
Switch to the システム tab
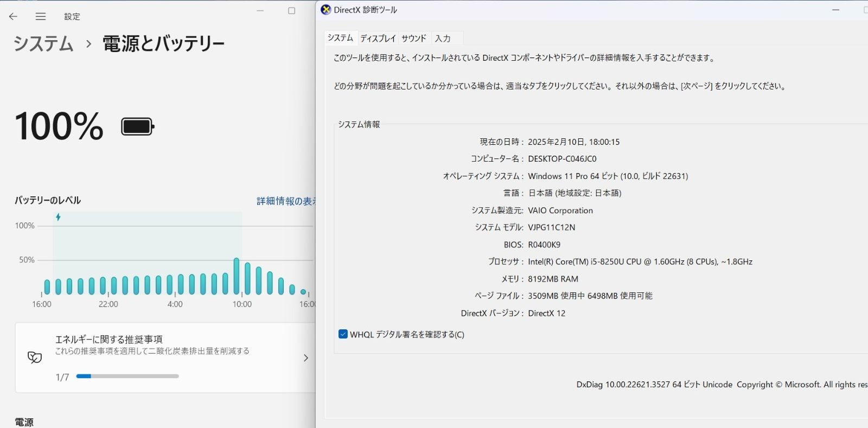coord(340,37)
